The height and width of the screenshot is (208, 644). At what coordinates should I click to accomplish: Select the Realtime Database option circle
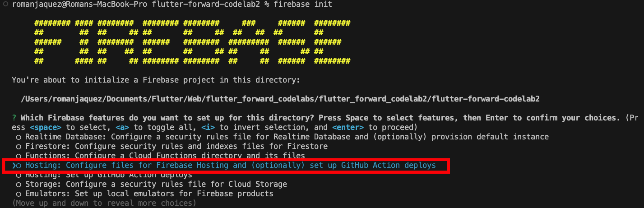click(x=19, y=137)
